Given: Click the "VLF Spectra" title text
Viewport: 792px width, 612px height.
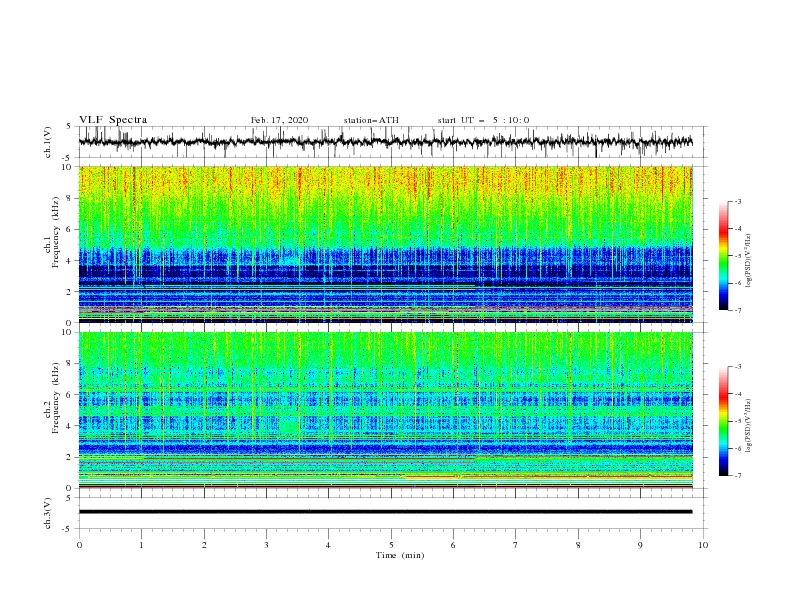Looking at the screenshot, I should point(113,120).
